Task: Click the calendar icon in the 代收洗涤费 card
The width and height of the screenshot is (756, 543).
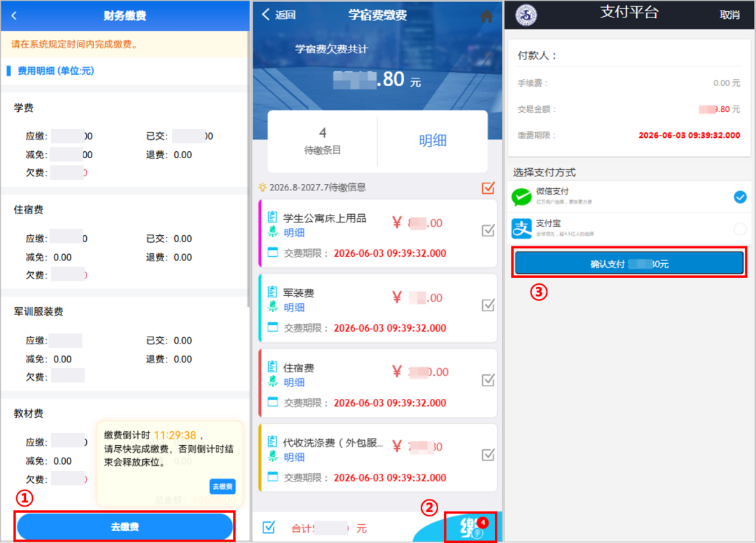Action: [272, 477]
